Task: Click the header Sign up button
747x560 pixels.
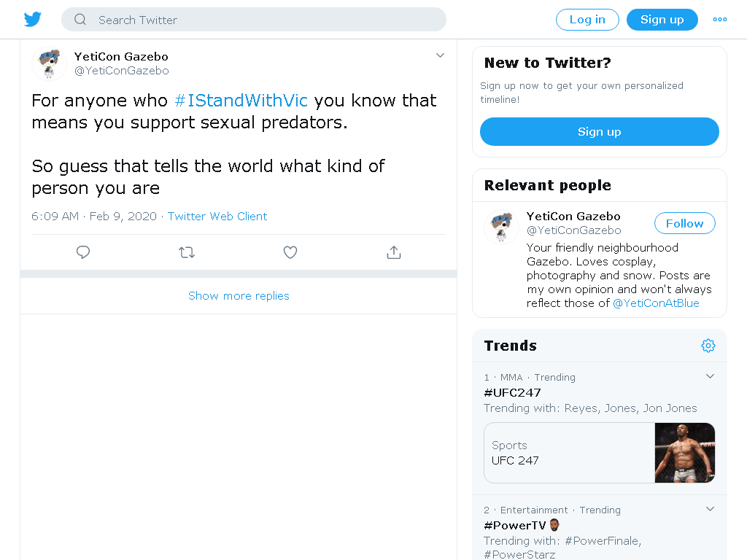Action: point(662,20)
